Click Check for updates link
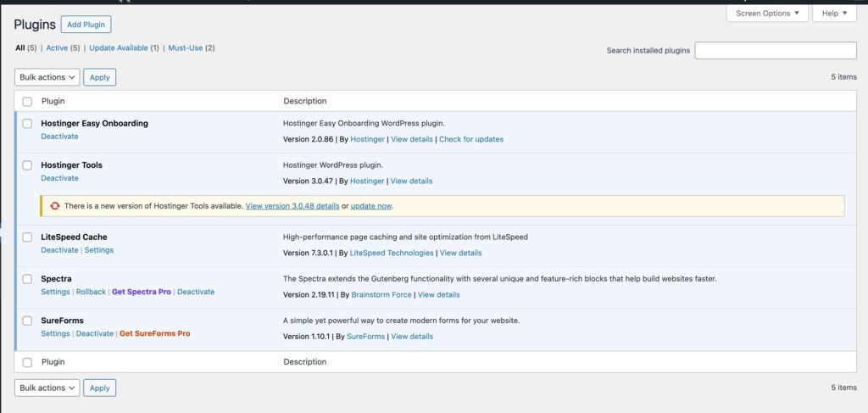The image size is (868, 413). tap(471, 140)
